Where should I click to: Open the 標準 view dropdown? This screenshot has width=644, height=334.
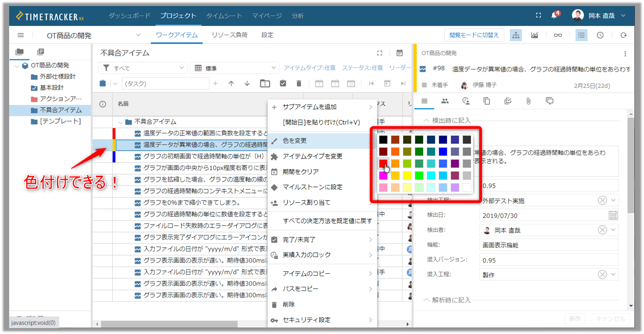coord(235,68)
